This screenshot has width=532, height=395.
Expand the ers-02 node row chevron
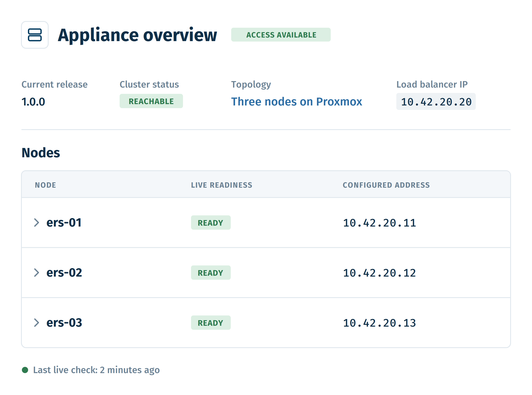(36, 273)
